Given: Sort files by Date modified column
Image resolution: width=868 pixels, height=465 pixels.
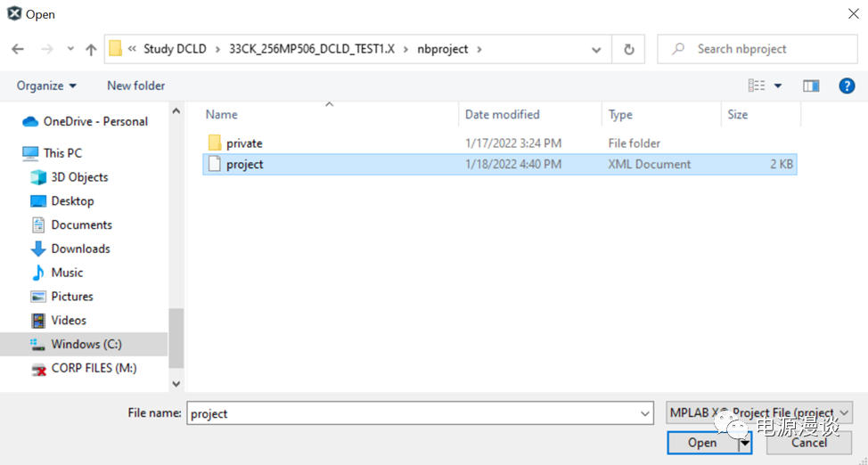Looking at the screenshot, I should point(502,114).
